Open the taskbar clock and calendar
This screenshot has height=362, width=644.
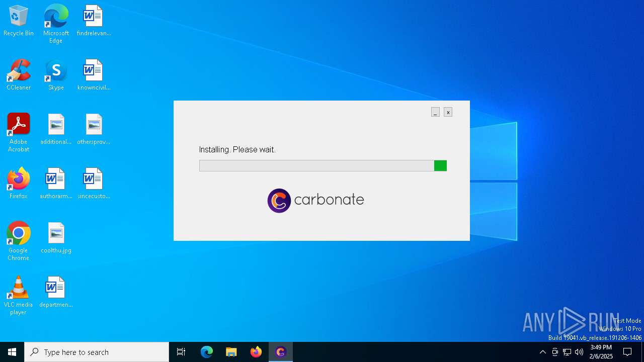[601, 352]
